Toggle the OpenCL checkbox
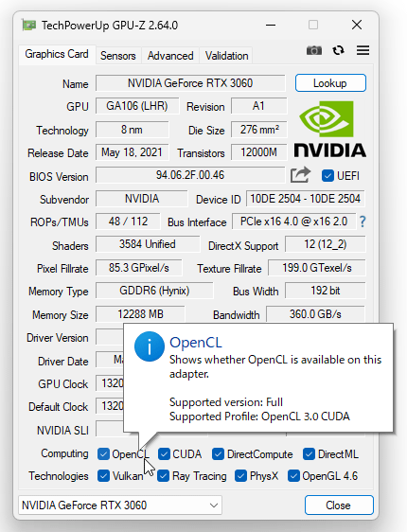Viewport: 407px width, 532px height. click(103, 454)
